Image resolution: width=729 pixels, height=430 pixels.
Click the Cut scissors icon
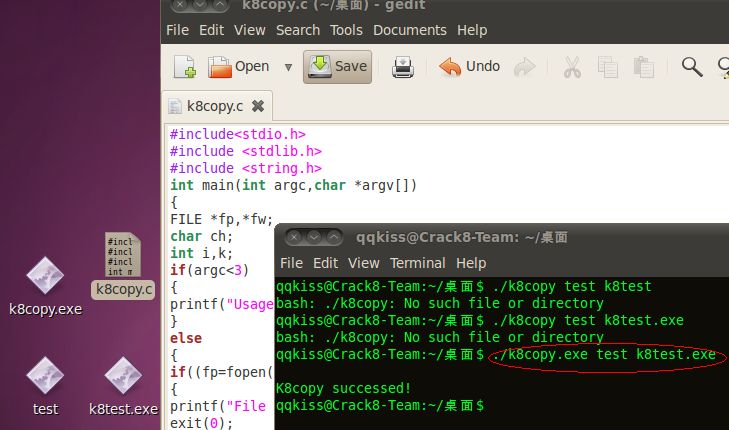click(x=572, y=67)
